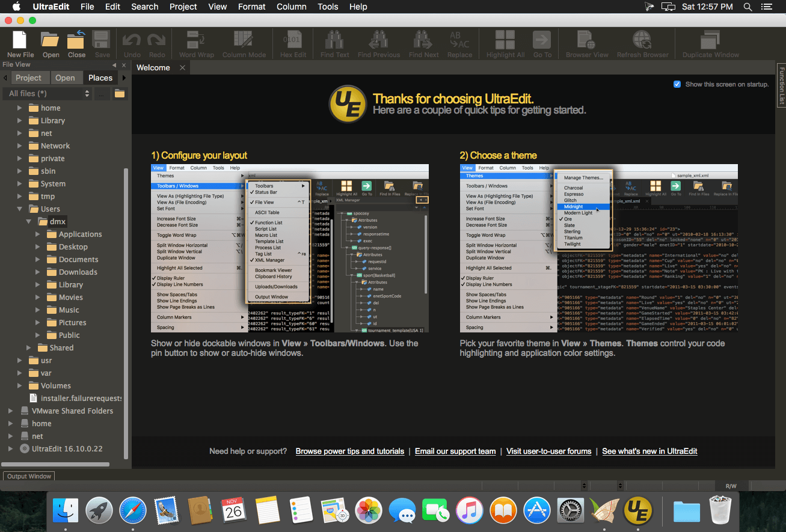Switch to the Project tab
Image resolution: width=786 pixels, height=532 pixels.
28,78
